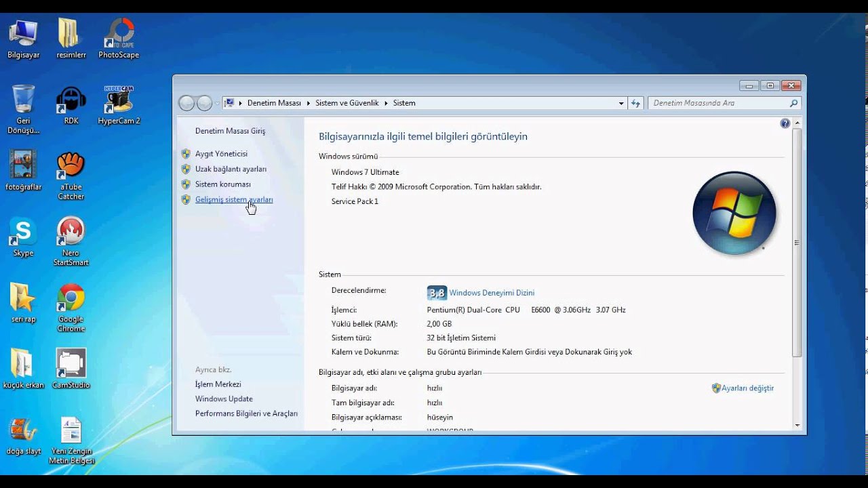Open the küçük erkan folder icon

(23, 369)
